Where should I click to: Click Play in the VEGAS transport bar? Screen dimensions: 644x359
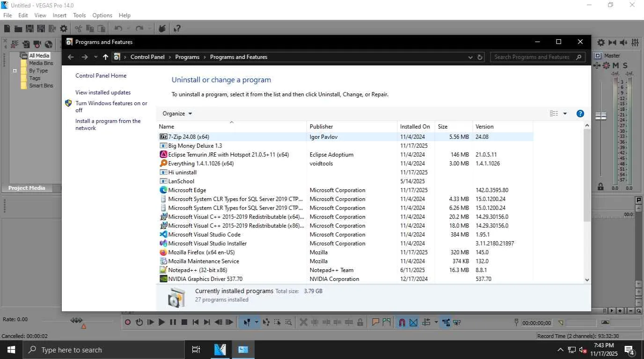[x=161, y=322]
